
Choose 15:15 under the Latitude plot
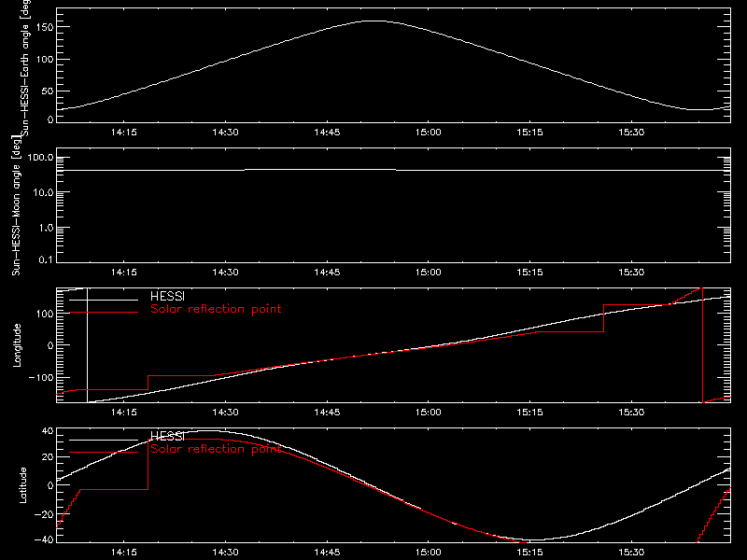click(529, 553)
